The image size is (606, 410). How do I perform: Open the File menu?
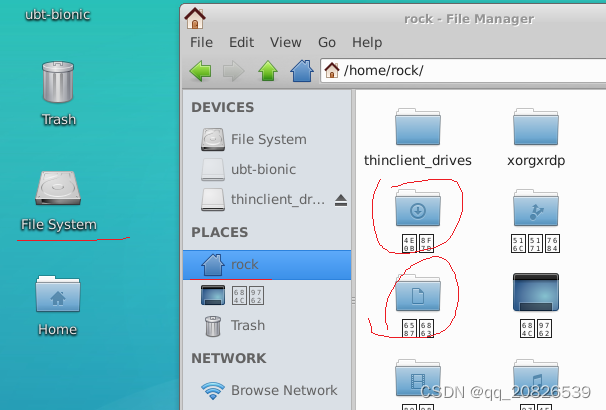[201, 42]
